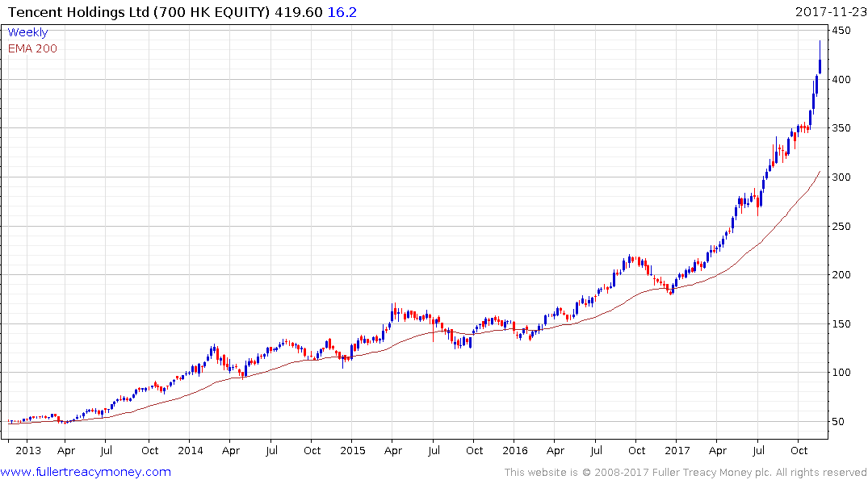The image size is (868, 484).
Task: Click the Jul label following 2016
Action: (x=596, y=451)
